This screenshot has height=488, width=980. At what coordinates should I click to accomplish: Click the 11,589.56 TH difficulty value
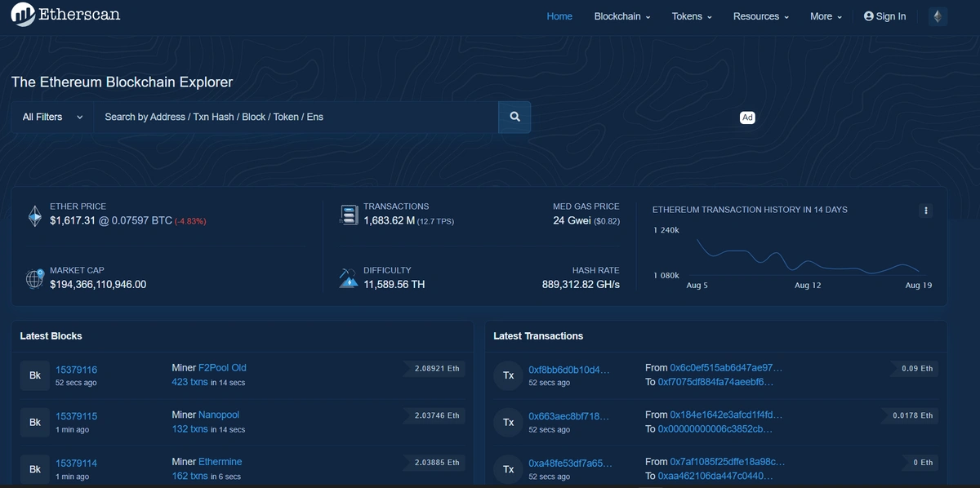[x=394, y=285]
